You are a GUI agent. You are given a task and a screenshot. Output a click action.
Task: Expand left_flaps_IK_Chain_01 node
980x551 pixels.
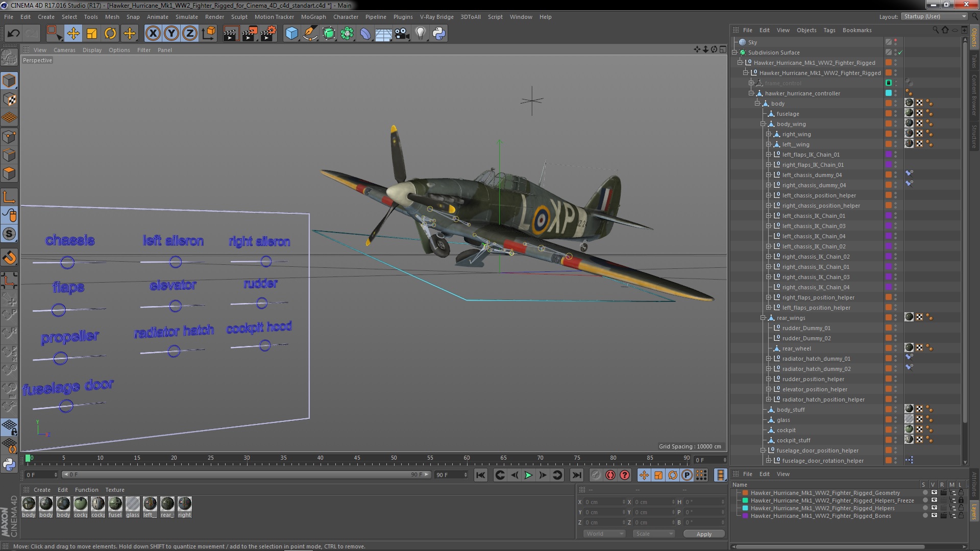[x=769, y=155]
